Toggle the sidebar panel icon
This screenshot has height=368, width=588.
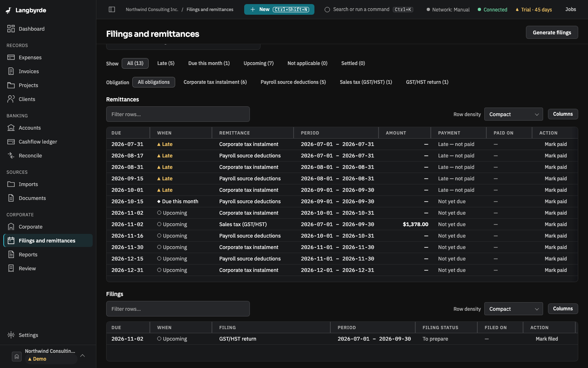[x=112, y=9]
